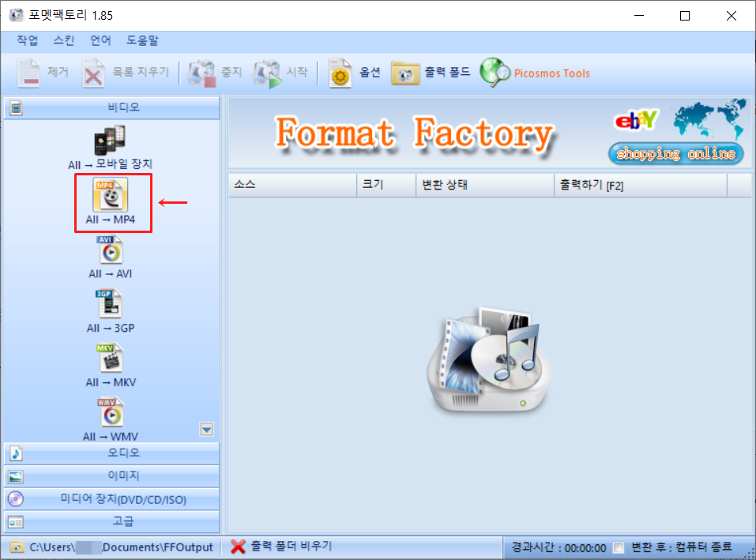
Task: Enable 변환 후 : 컴퓨터 종료 checkbox
Action: coord(618,547)
